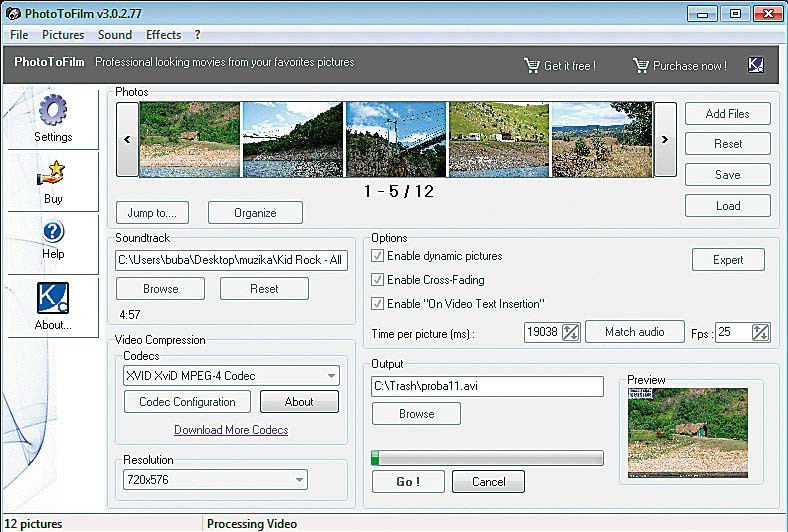The width and height of the screenshot is (788, 532).
Task: Toggle Enable dynamic pictures checkbox
Action: tap(377, 256)
